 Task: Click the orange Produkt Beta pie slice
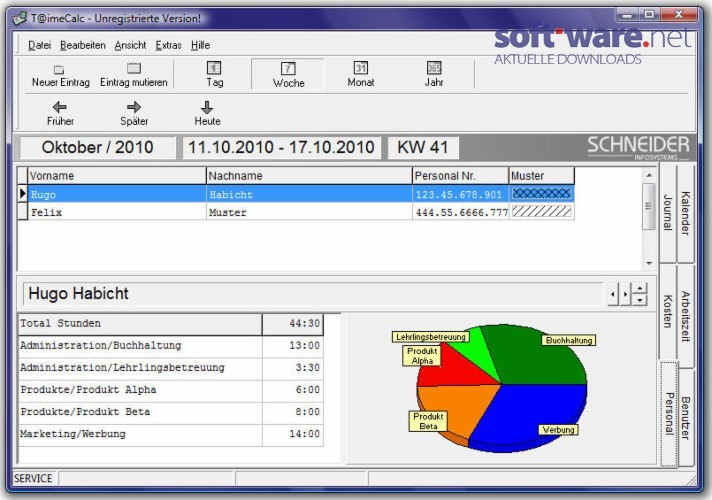point(459,406)
